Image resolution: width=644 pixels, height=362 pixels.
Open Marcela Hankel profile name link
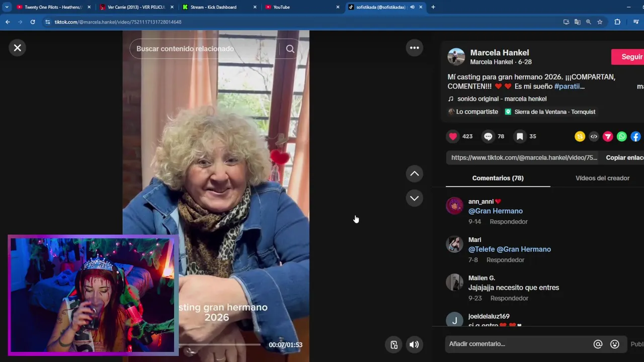(499, 52)
